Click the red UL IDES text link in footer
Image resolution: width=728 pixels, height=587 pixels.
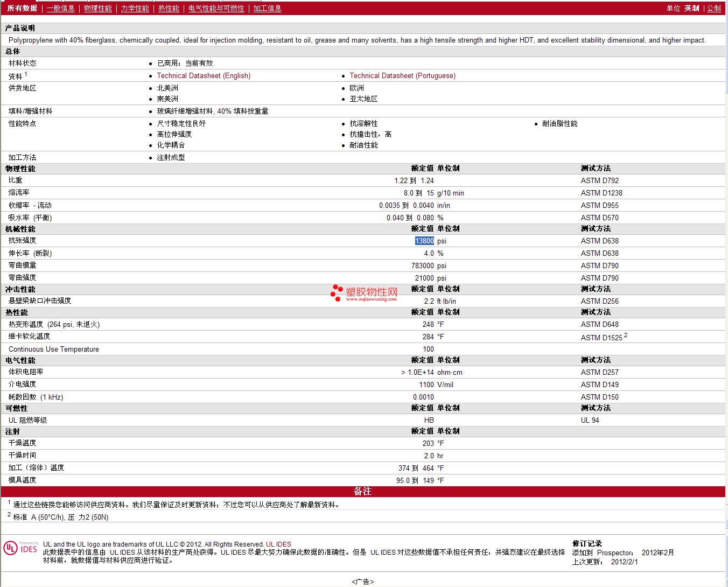[x=278, y=544]
